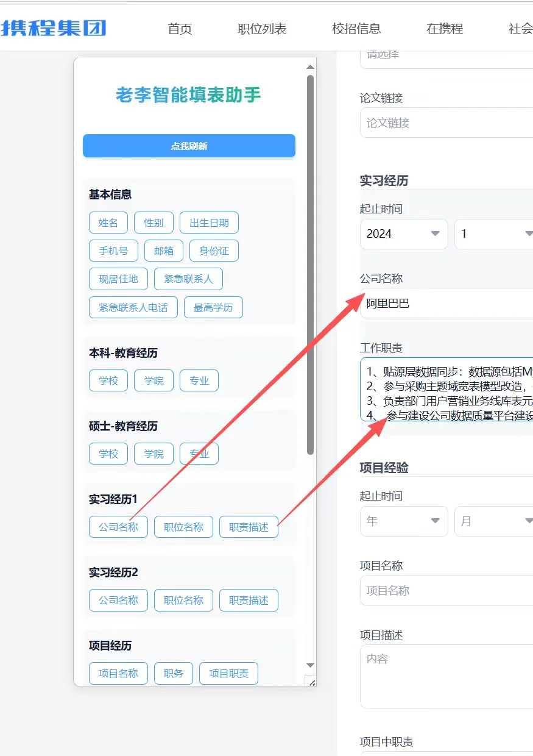Focus the 论文链接 input field
The height and width of the screenshot is (756, 533).
[447, 123]
